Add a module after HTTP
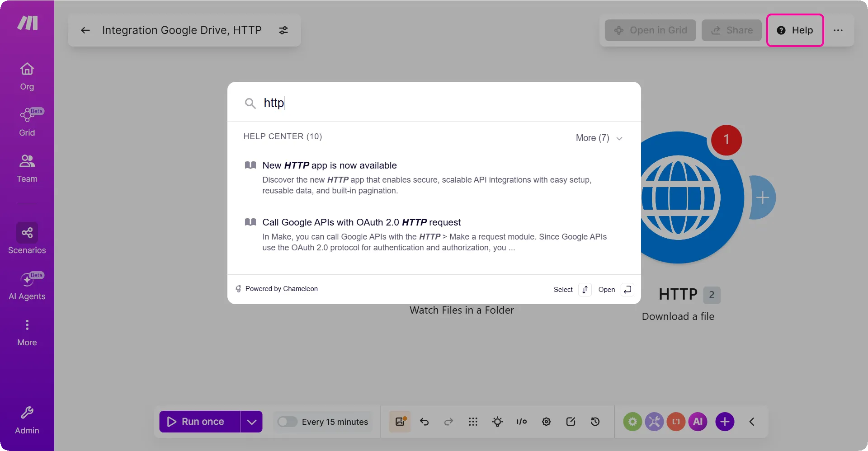 [x=762, y=197]
